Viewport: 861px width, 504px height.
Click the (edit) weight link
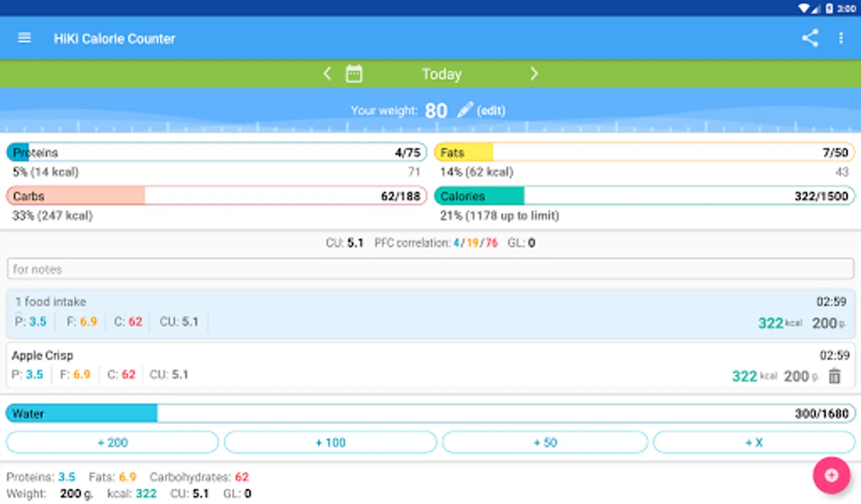click(491, 111)
